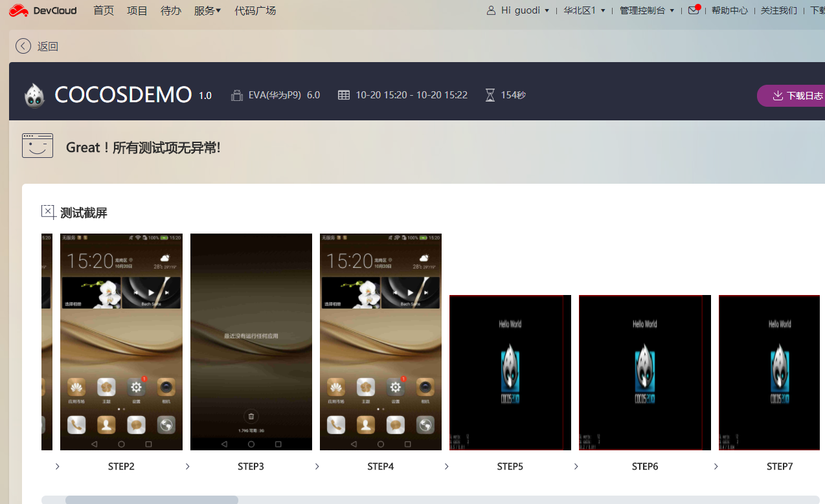This screenshot has width=825, height=504.
Task: Open the 关注我们 link
Action: click(x=779, y=10)
